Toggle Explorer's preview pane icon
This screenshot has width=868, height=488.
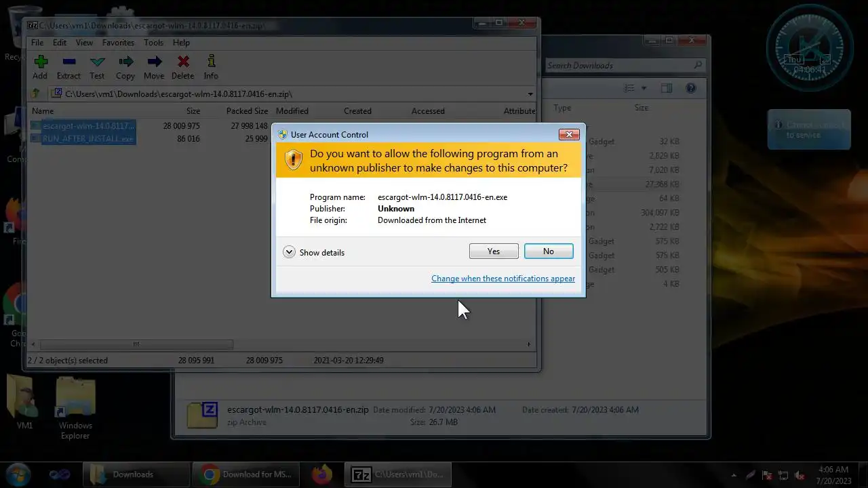coord(667,88)
